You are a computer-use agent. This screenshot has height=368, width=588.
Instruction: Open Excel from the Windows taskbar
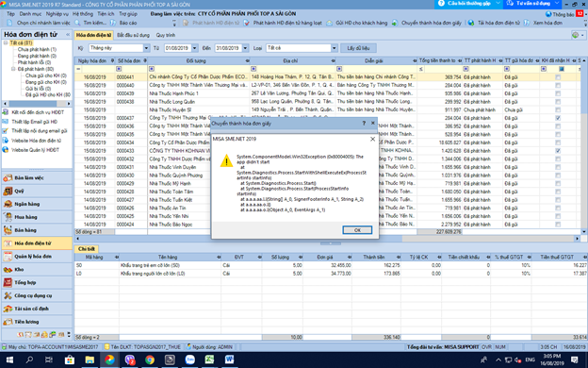point(209,360)
